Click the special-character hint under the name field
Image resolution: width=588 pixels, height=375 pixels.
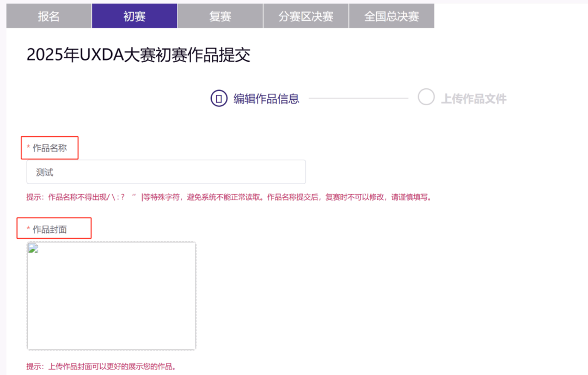point(229,197)
